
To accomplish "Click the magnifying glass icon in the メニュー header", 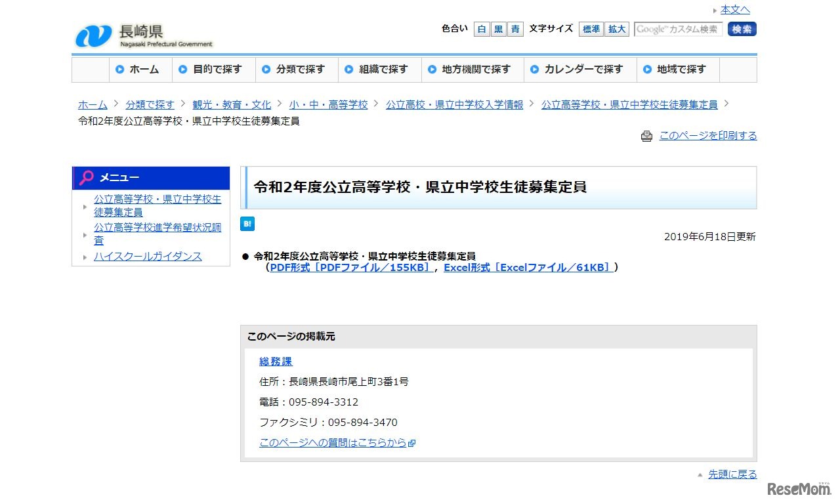I will click(x=85, y=177).
